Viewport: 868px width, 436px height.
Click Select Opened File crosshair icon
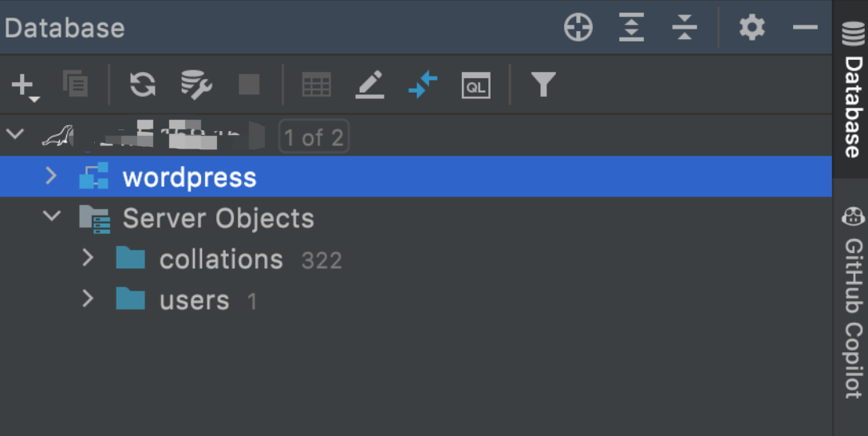[x=578, y=27]
